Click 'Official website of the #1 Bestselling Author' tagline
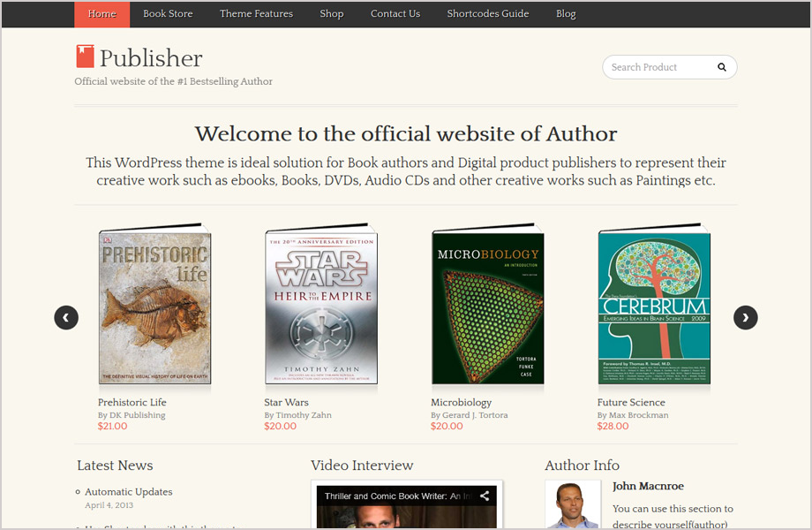The image size is (812, 530). [x=174, y=81]
